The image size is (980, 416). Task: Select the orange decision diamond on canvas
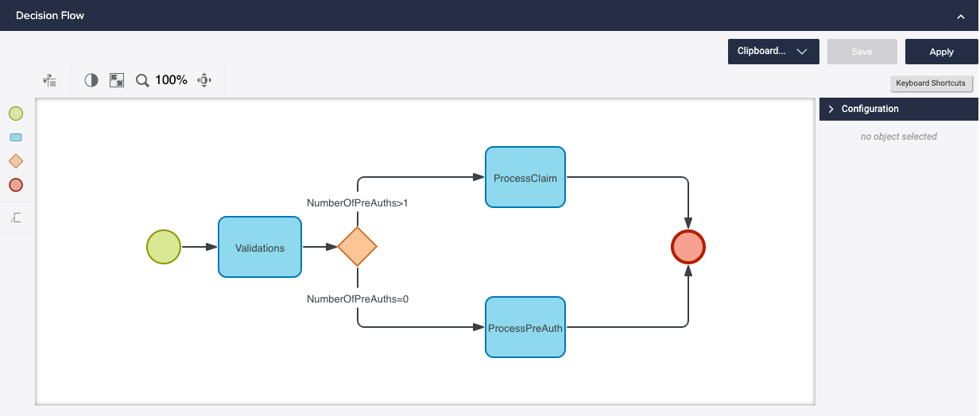(x=357, y=247)
